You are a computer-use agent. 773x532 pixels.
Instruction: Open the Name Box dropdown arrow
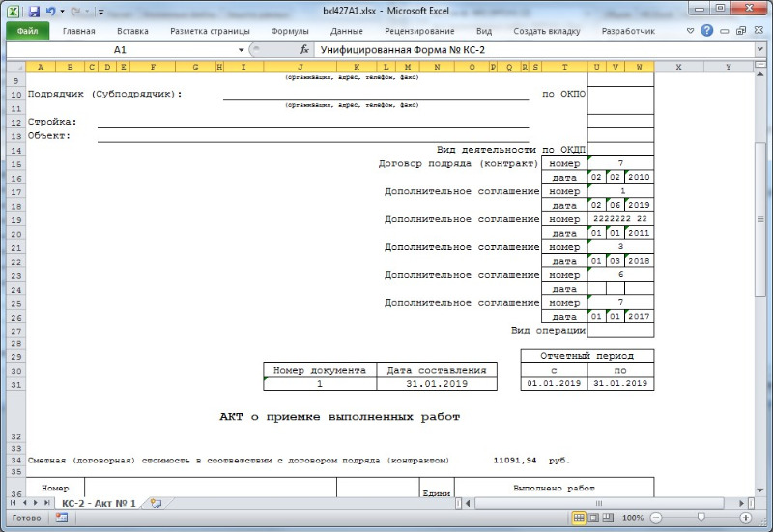(x=241, y=50)
